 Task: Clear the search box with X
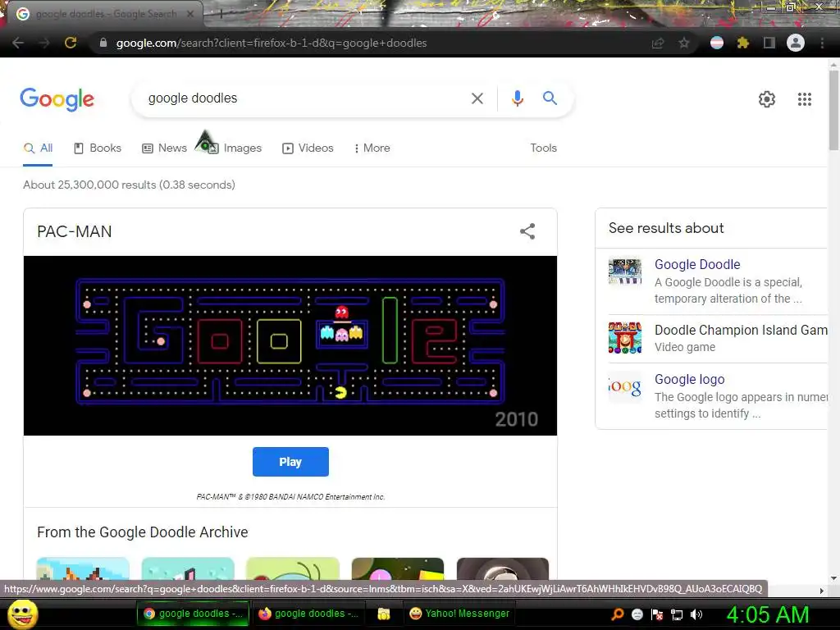tap(477, 98)
